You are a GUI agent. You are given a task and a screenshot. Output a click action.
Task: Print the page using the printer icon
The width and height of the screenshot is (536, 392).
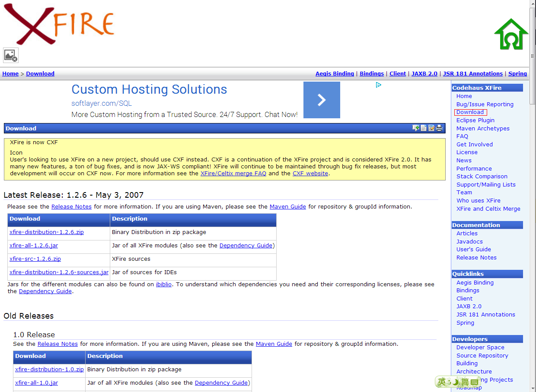pos(439,128)
